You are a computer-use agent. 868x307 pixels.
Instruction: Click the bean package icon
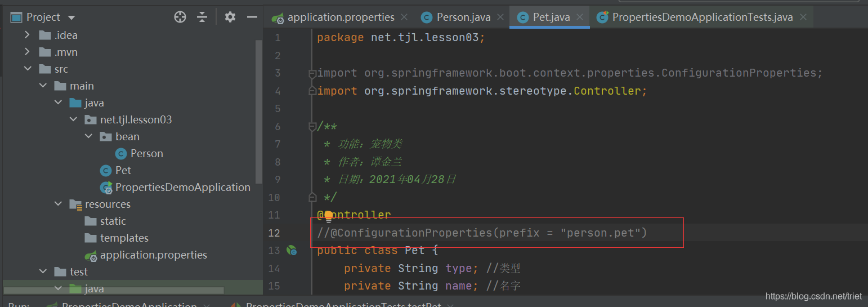pos(106,136)
